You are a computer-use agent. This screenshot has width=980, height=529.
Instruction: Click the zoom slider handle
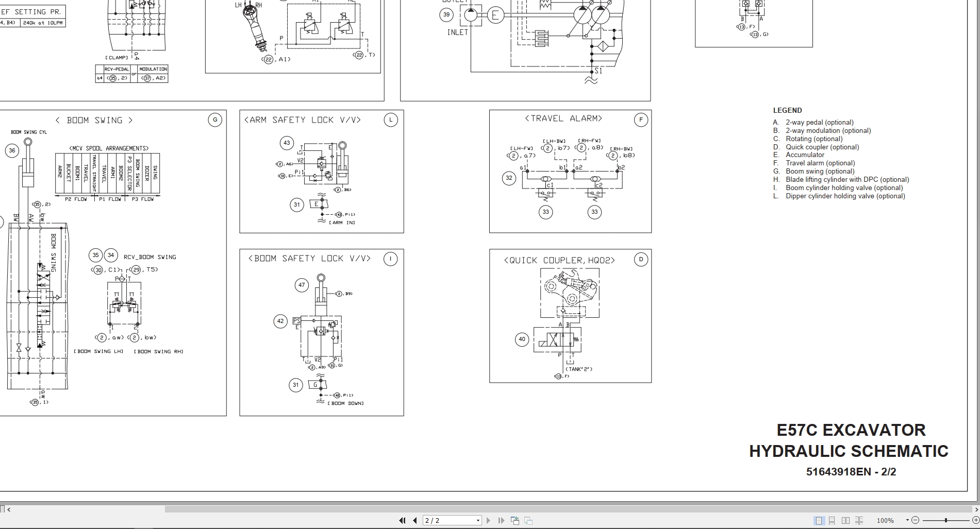[946, 520]
